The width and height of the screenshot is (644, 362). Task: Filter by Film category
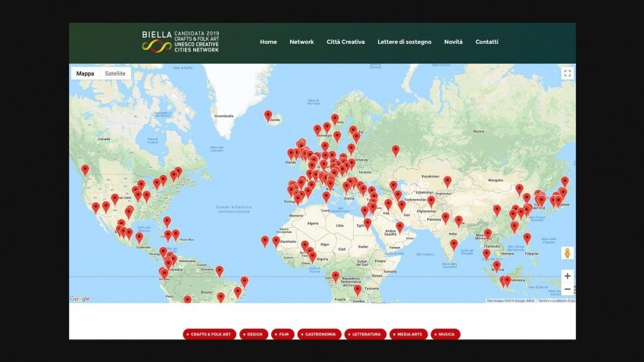283,334
